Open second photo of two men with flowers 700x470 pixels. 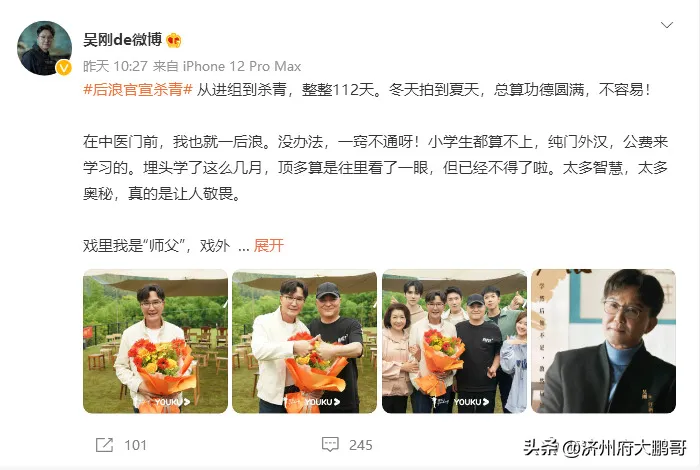pos(304,341)
